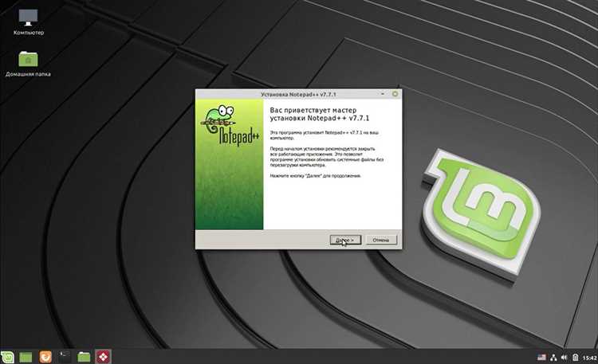Click the text "Нажмите кнопку "Далее" для продолжения."
This screenshot has width=598, height=364.
(x=316, y=176)
